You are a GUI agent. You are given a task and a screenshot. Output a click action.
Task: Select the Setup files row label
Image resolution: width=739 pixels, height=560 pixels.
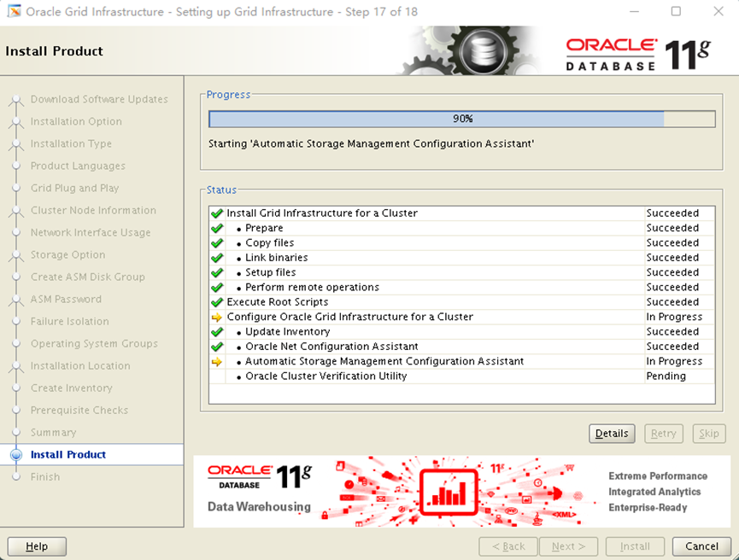271,272
